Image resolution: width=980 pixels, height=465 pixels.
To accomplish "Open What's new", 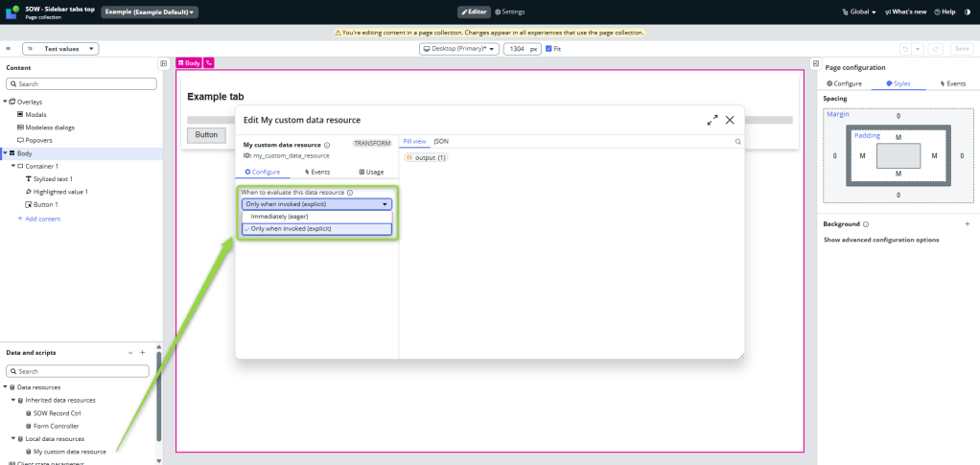I will (x=905, y=12).
